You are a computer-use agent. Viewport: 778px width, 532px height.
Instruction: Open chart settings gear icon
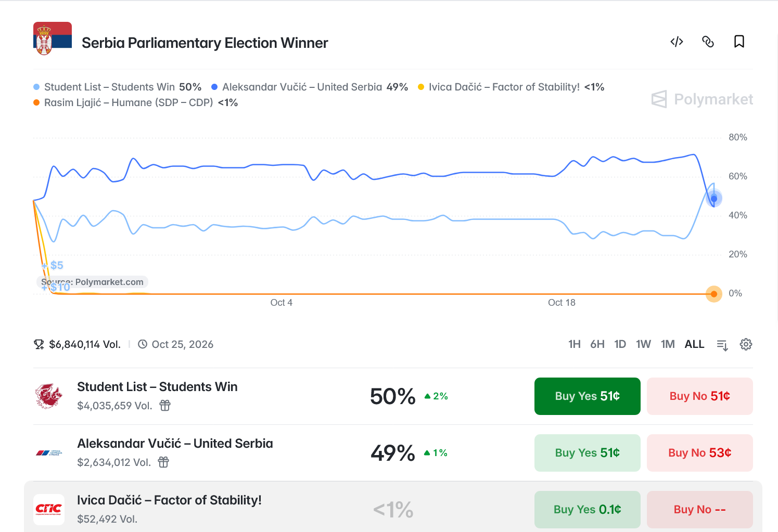[x=746, y=344]
